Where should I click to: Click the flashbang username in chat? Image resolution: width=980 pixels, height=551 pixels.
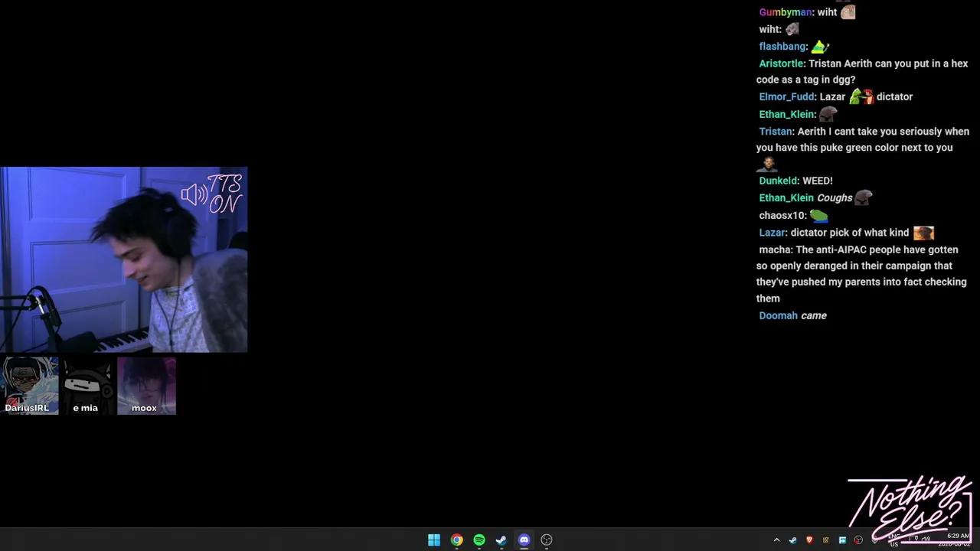tap(782, 47)
